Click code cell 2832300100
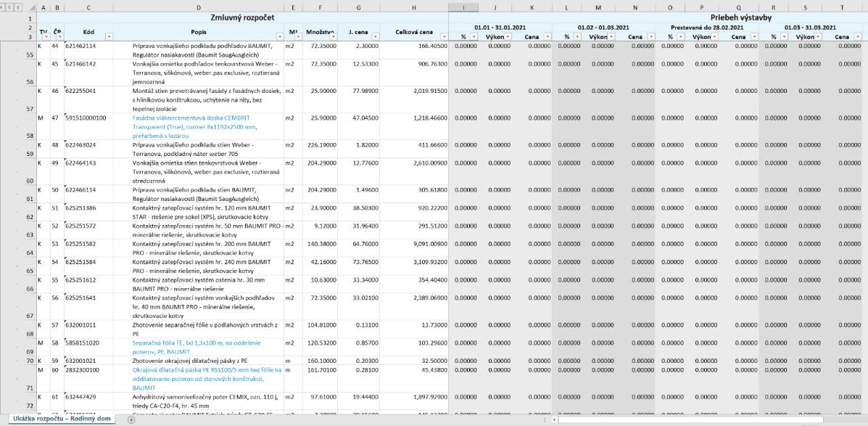The image size is (868, 426). pos(88,378)
